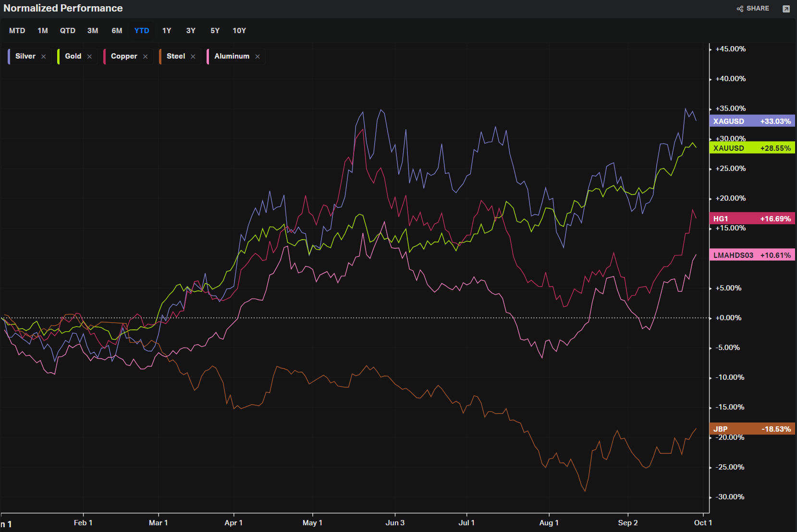Click the May 1 axis label

coord(312,523)
